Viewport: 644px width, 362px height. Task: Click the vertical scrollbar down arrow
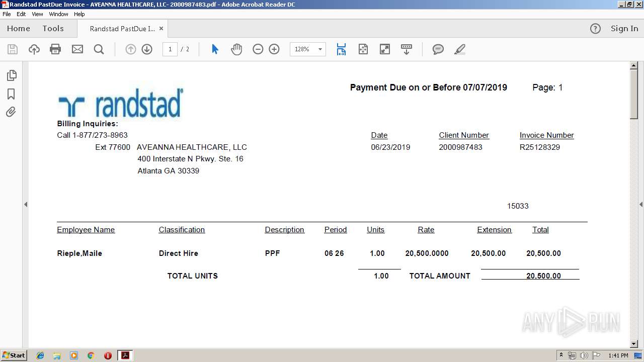(x=634, y=344)
